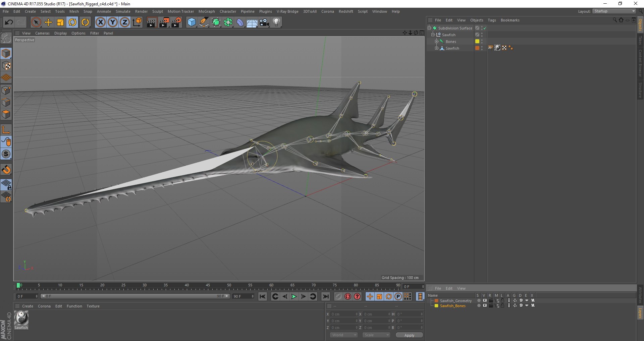The width and height of the screenshot is (644, 341).
Task: Toggle Subdivision Surface enable checkmark
Action: tap(485, 28)
